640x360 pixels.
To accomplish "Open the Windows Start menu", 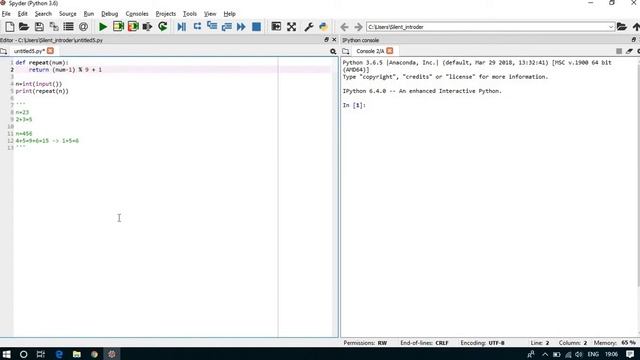I will [7, 354].
